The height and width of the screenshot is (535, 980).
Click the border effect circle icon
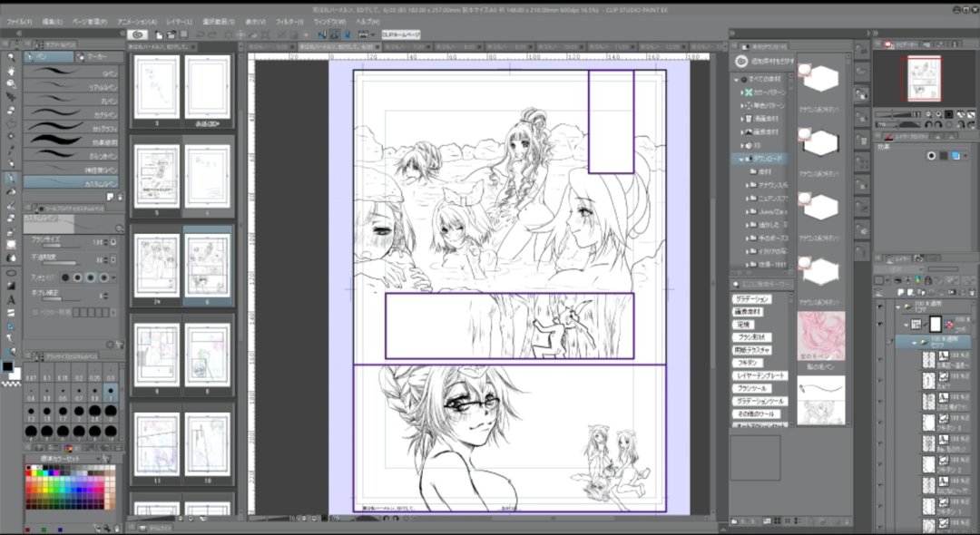click(x=931, y=155)
